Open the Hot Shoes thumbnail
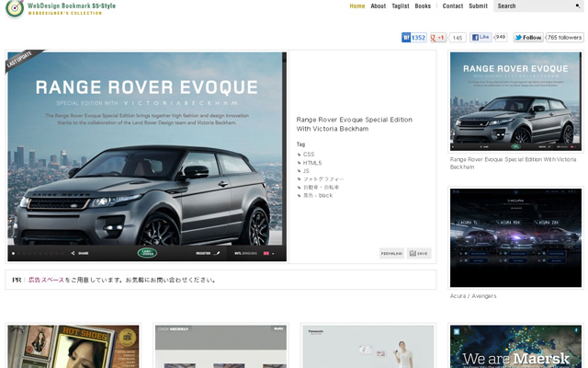Image resolution: width=588 pixels, height=368 pixels. pyautogui.click(x=73, y=347)
